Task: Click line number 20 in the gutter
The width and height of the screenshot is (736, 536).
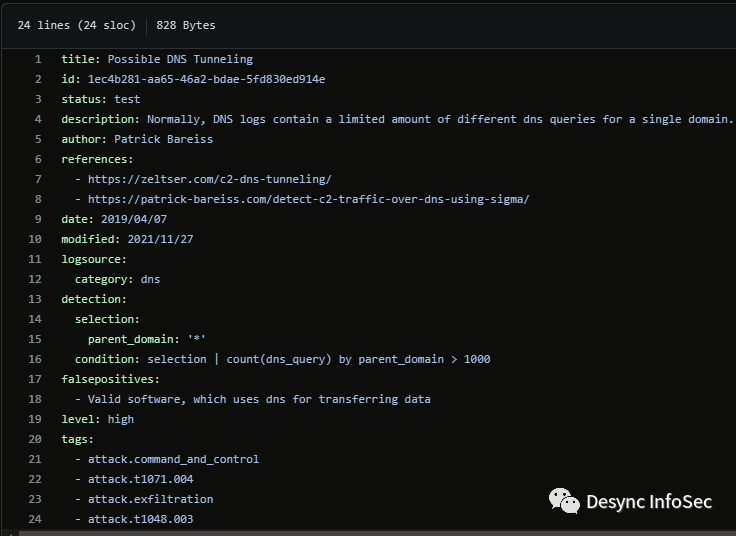Action: tap(35, 439)
